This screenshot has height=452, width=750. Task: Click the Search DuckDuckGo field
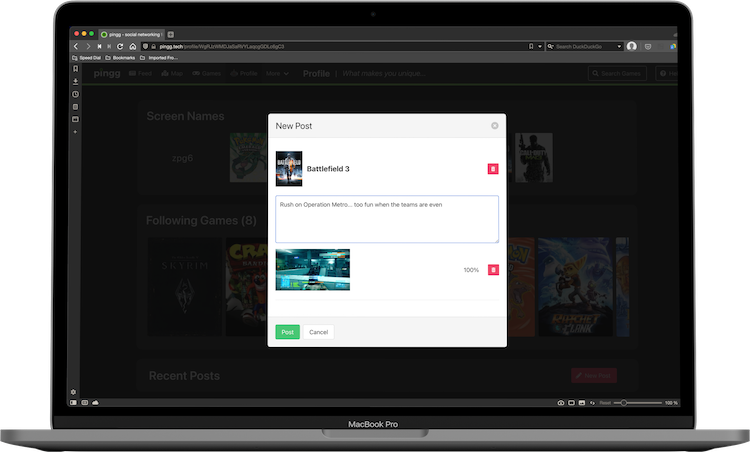(585, 46)
